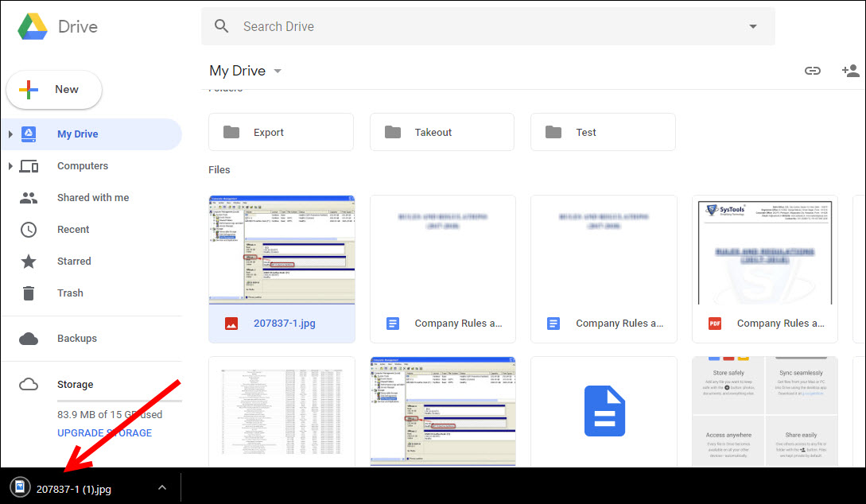866x504 pixels.
Task: Click the Store safely welcome thumbnail
Action: point(765,412)
